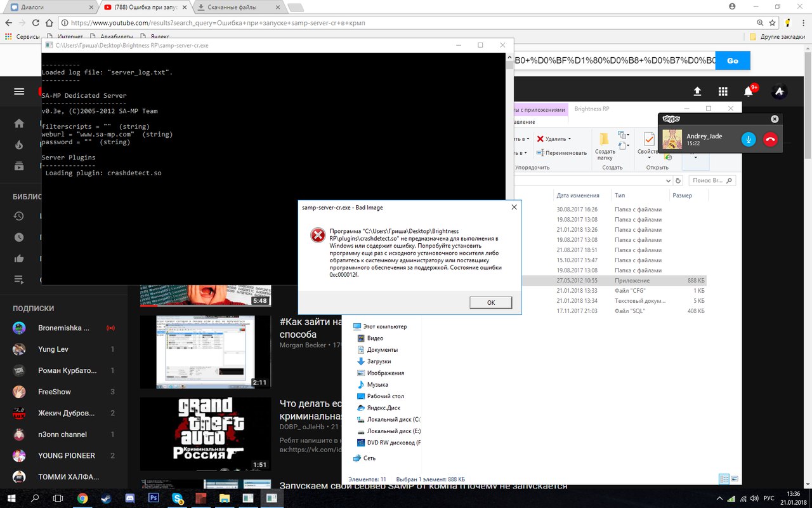This screenshot has width=812, height=508.
Task: Open Steam from taskbar
Action: tap(107, 498)
